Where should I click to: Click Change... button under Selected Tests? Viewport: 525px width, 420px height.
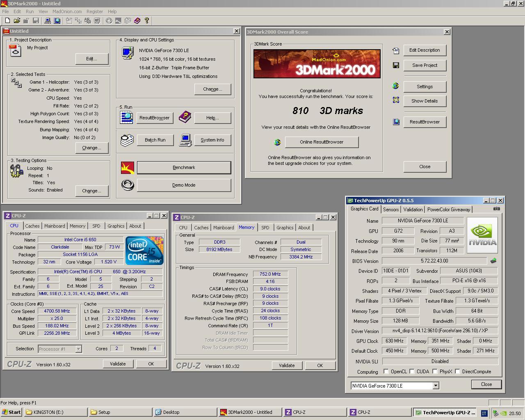pos(92,148)
